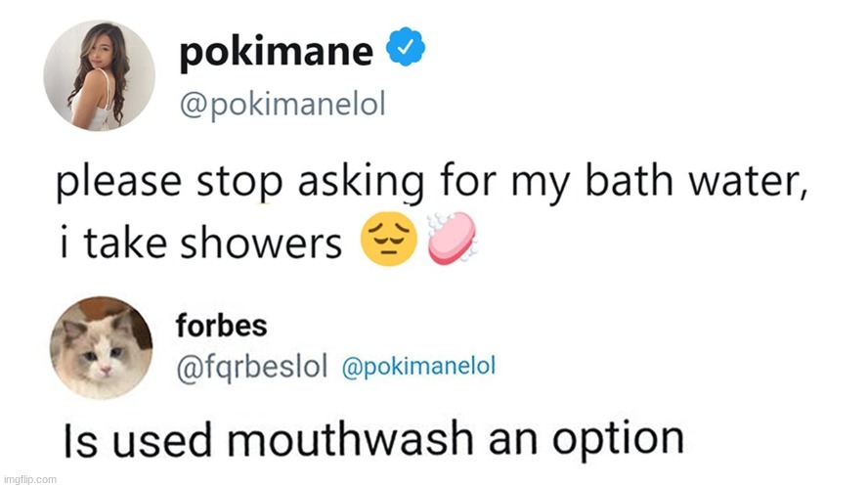The width and height of the screenshot is (868, 488).
Task: Click the pokimane display name
Action: click(x=277, y=51)
